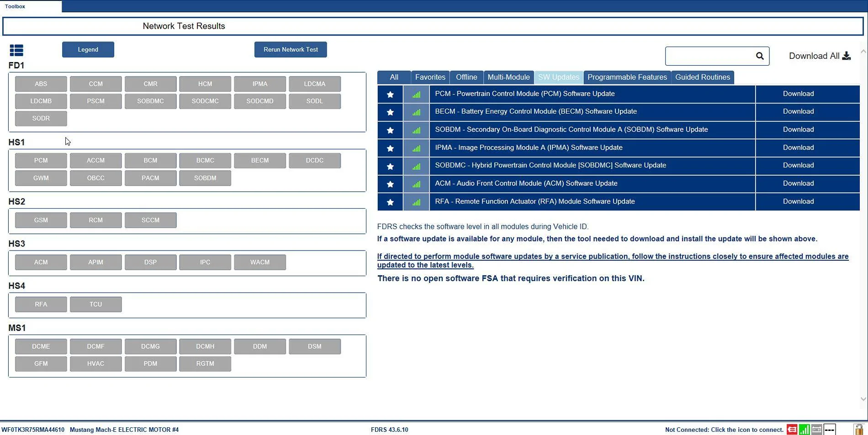868x435 pixels.
Task: Select the DCME module in MS1
Action: 41,346
